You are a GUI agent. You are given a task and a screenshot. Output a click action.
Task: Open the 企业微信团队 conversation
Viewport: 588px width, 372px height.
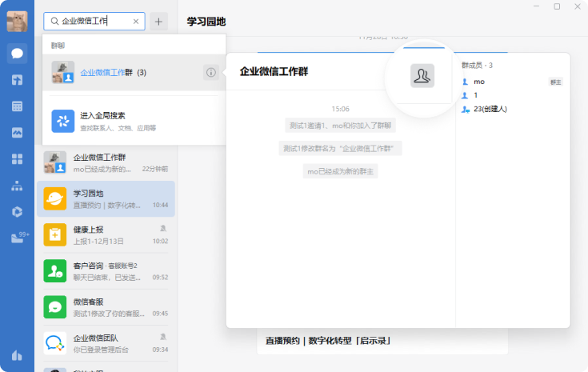click(106, 343)
